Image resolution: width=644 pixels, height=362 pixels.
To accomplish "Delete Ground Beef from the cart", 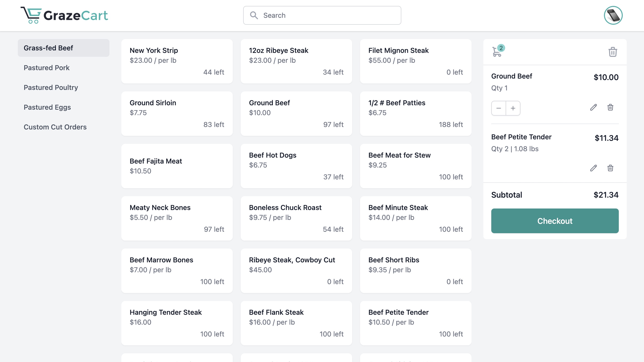I will point(610,107).
